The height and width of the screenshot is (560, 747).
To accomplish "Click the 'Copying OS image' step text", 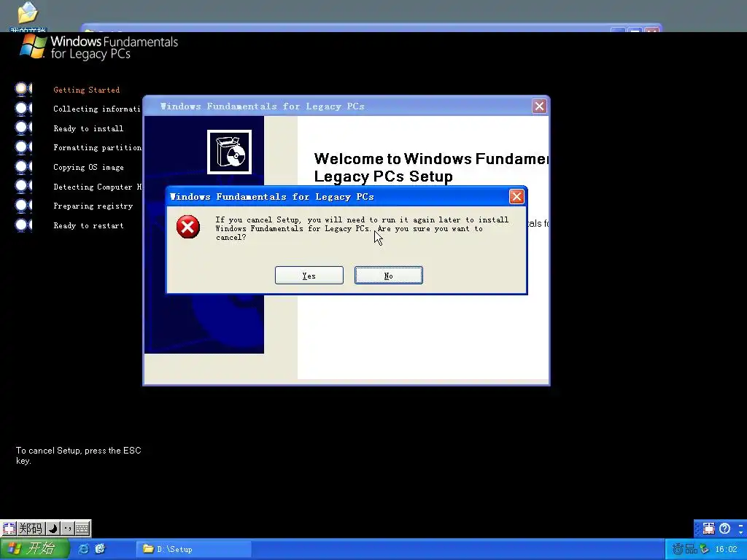I will pyautogui.click(x=88, y=167).
